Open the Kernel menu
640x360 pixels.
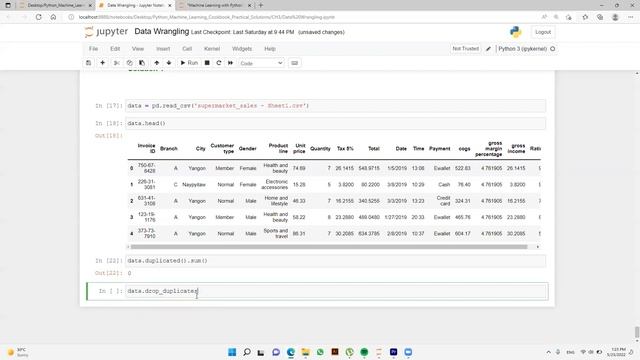[x=212, y=49]
